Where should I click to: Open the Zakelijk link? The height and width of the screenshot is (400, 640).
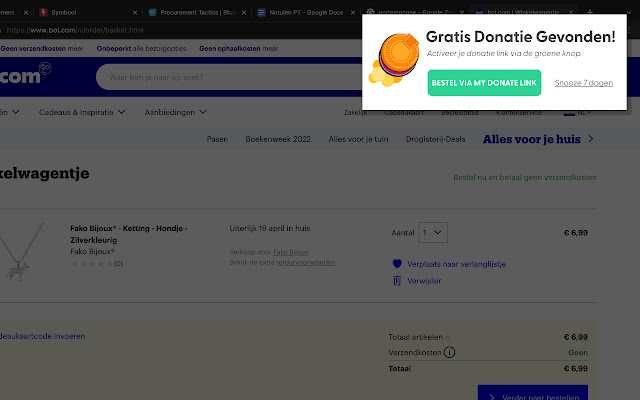coord(355,113)
